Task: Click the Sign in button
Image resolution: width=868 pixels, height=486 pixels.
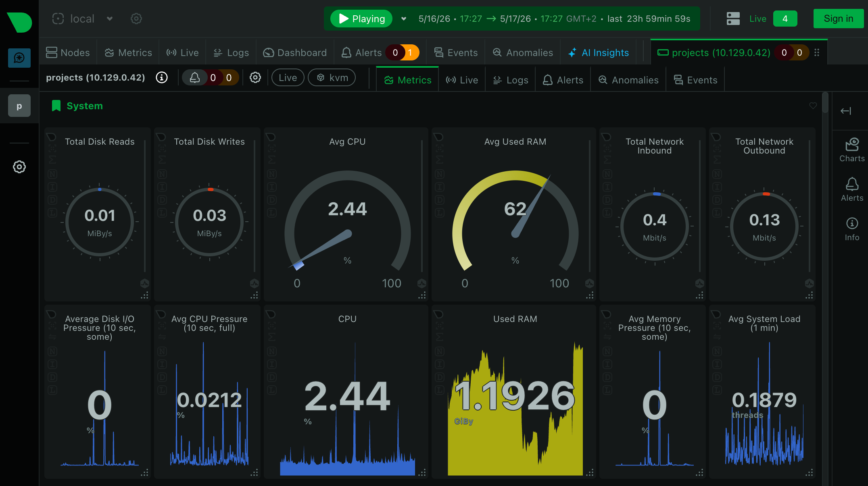Action: pyautogui.click(x=838, y=19)
